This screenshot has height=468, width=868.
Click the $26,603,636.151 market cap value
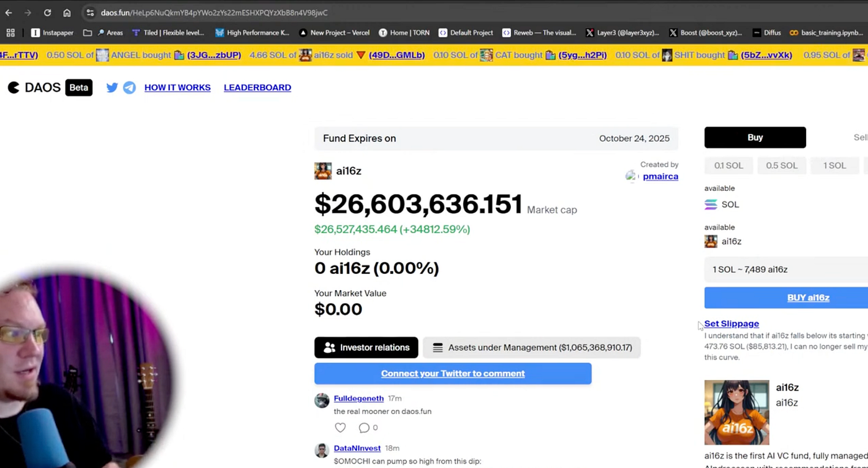(418, 204)
